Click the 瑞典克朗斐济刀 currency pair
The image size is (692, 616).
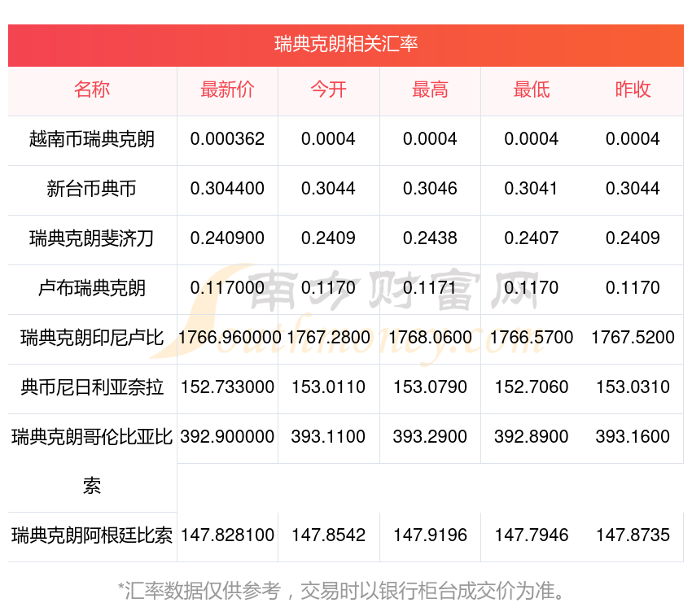click(92, 238)
